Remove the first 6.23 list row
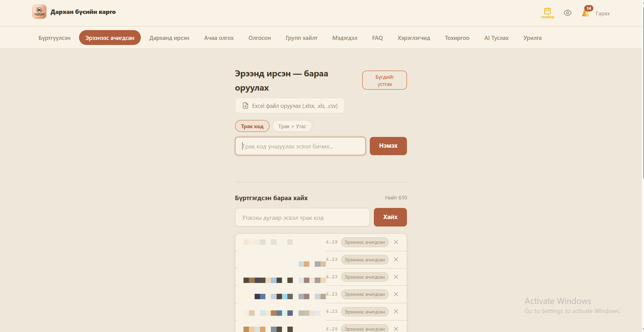644x332 pixels. point(396,259)
